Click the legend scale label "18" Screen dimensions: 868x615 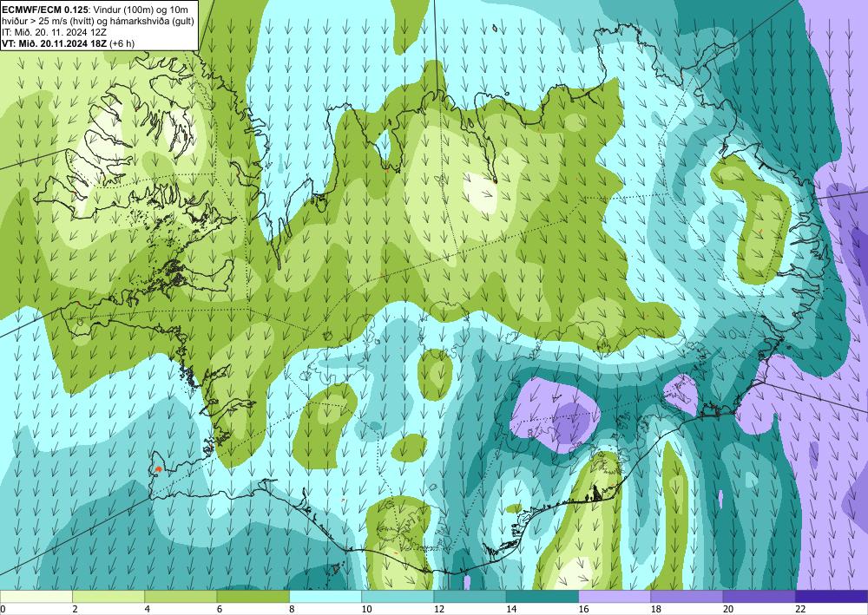coord(655,609)
